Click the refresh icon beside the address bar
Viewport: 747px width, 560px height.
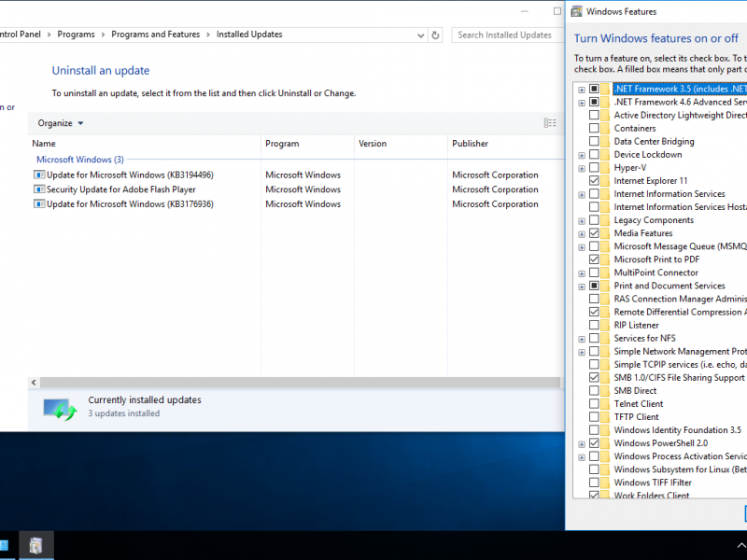tap(435, 35)
